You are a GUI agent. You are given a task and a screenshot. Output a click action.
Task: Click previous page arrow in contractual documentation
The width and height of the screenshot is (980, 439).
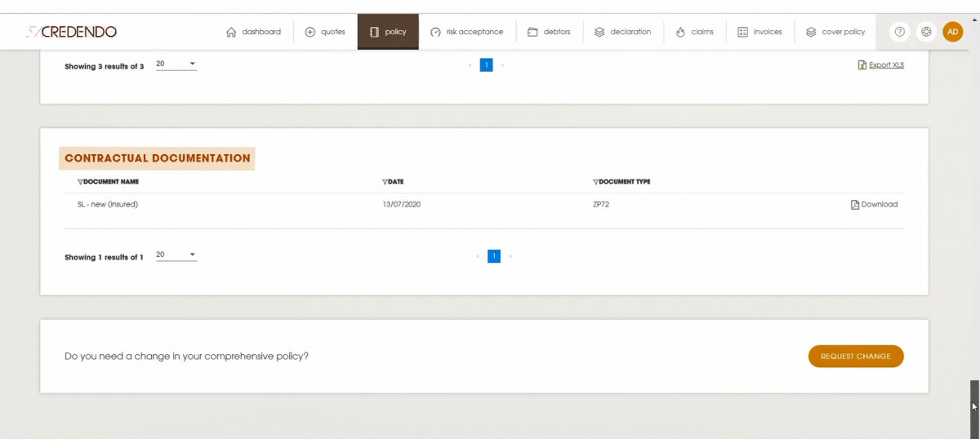click(x=478, y=256)
